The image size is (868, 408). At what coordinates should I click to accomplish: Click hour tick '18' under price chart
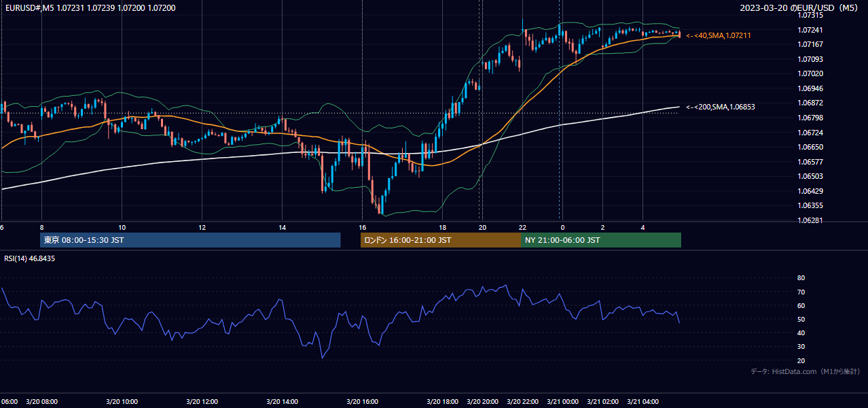[442, 227]
